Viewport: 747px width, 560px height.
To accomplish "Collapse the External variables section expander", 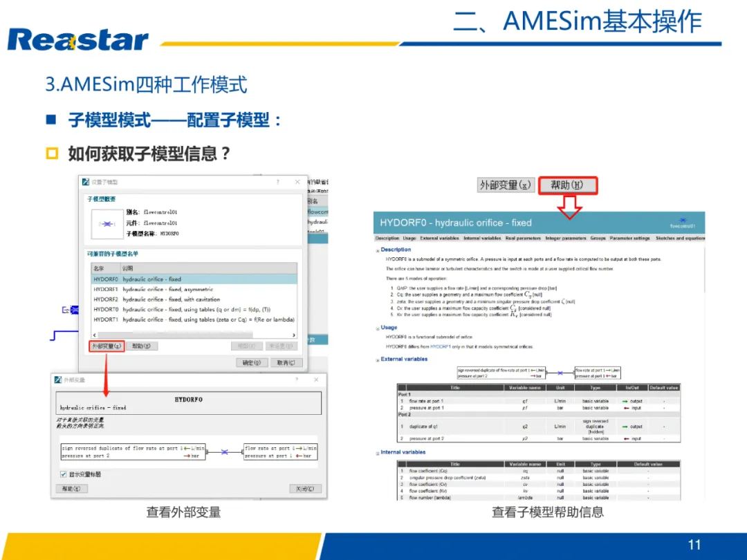I will tap(378, 360).
